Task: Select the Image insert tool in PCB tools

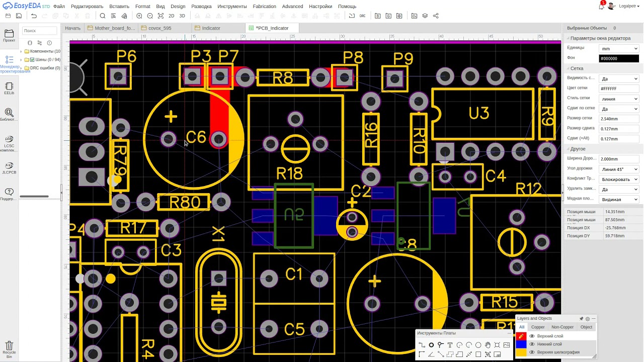Action: click(x=506, y=345)
